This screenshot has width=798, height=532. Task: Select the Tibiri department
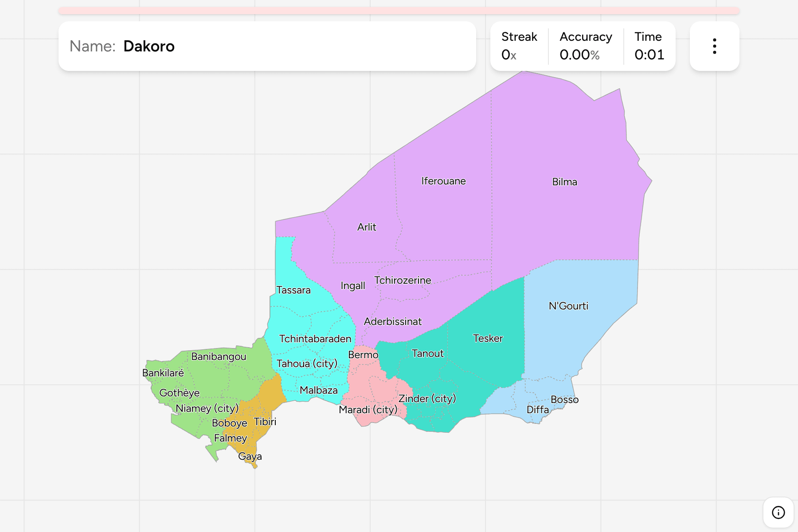pyautogui.click(x=265, y=422)
